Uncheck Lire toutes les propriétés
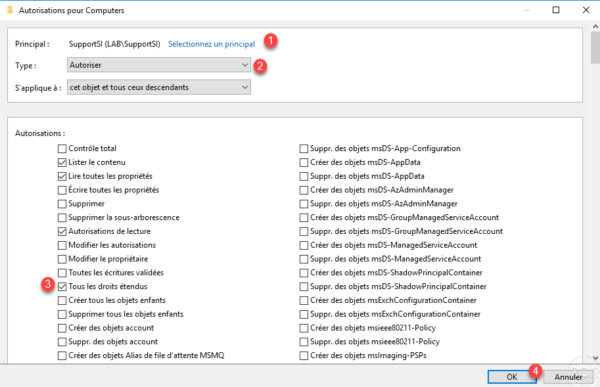The image size is (600, 387). [x=62, y=176]
